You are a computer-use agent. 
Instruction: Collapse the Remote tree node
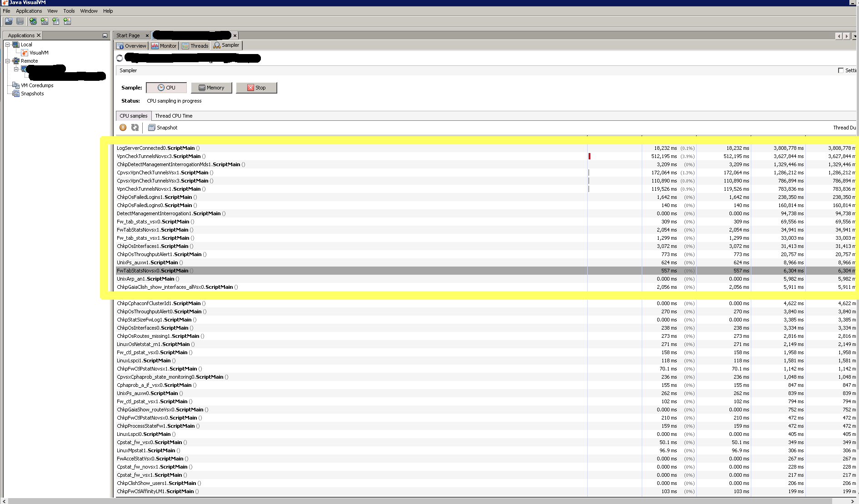(7, 61)
